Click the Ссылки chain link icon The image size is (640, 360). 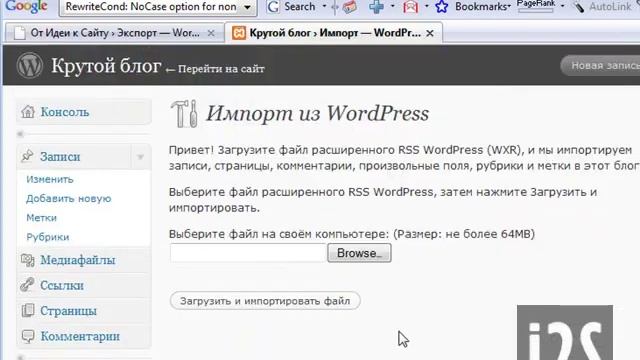click(x=27, y=285)
